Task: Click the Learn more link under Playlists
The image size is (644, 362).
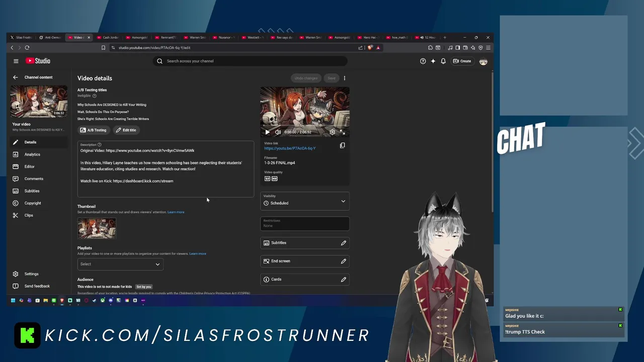Action: [x=198, y=254]
